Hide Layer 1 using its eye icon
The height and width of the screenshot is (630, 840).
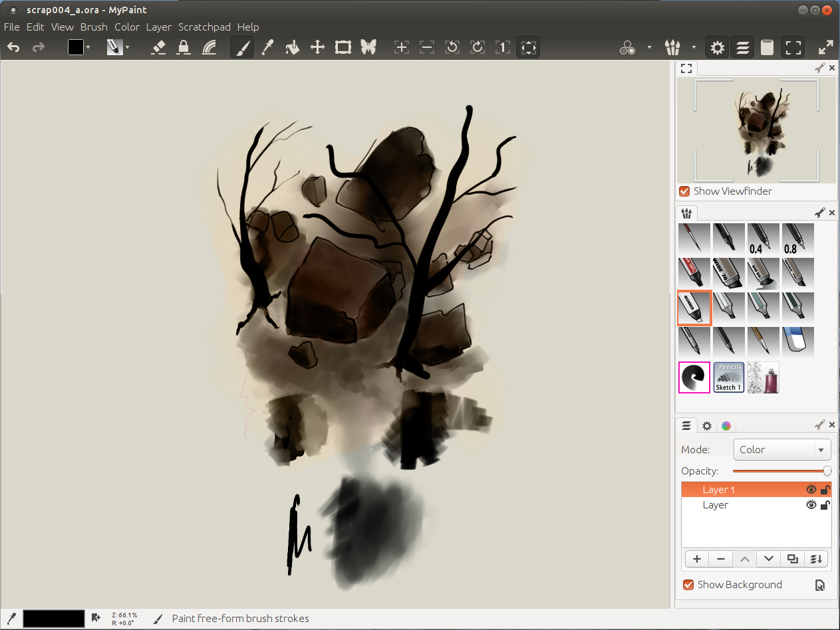click(x=811, y=490)
